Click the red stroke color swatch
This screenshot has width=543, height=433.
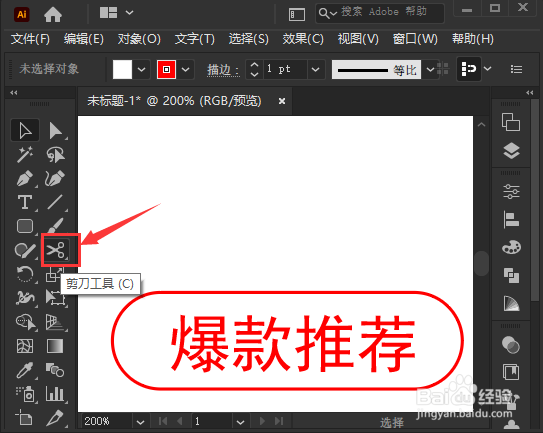167,69
